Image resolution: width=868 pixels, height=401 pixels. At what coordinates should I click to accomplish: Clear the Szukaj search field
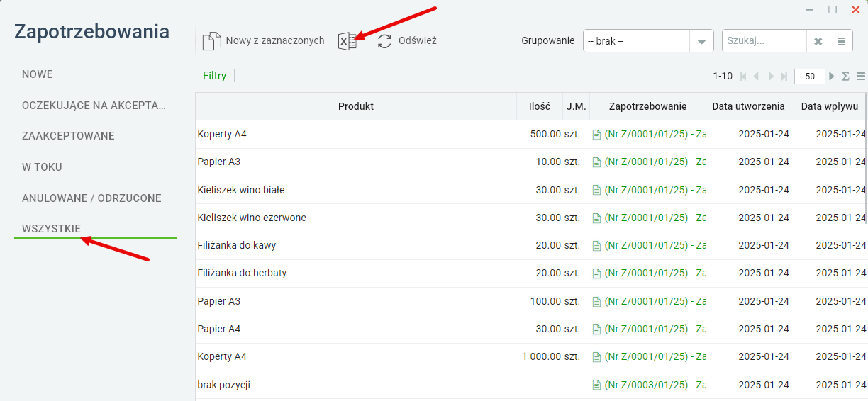(818, 41)
